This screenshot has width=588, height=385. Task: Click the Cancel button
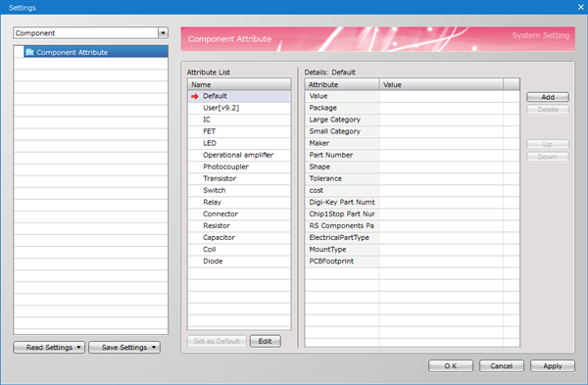click(502, 365)
